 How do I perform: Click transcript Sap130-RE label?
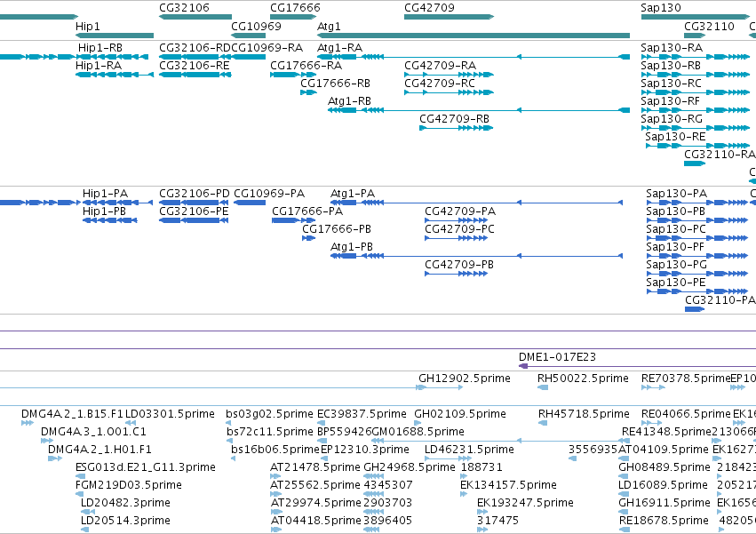[675, 137]
